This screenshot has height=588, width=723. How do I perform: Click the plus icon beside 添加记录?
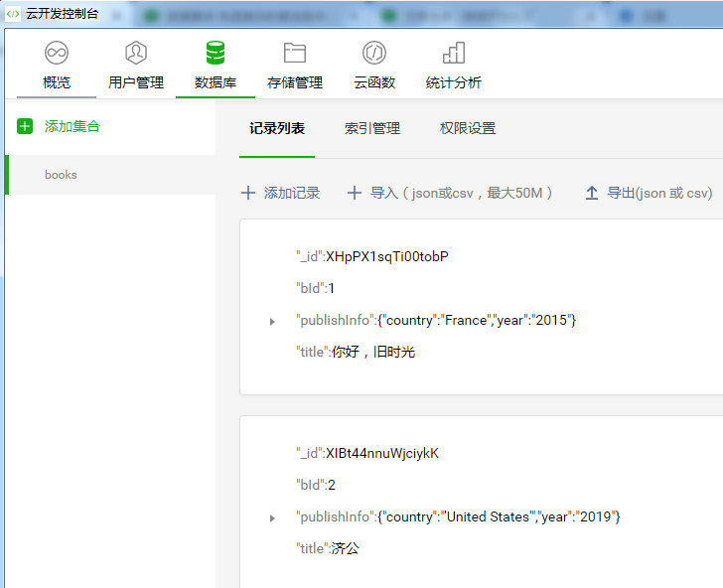coord(248,193)
